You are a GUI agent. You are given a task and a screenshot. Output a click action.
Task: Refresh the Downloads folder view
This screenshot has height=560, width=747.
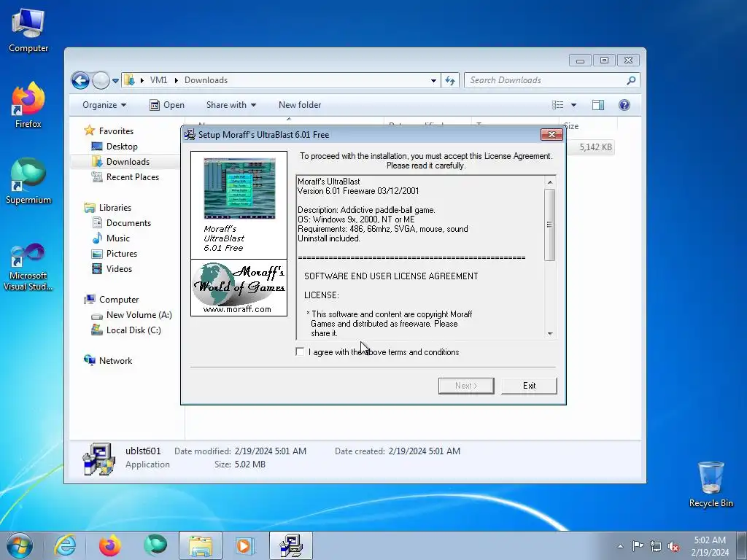(x=450, y=80)
